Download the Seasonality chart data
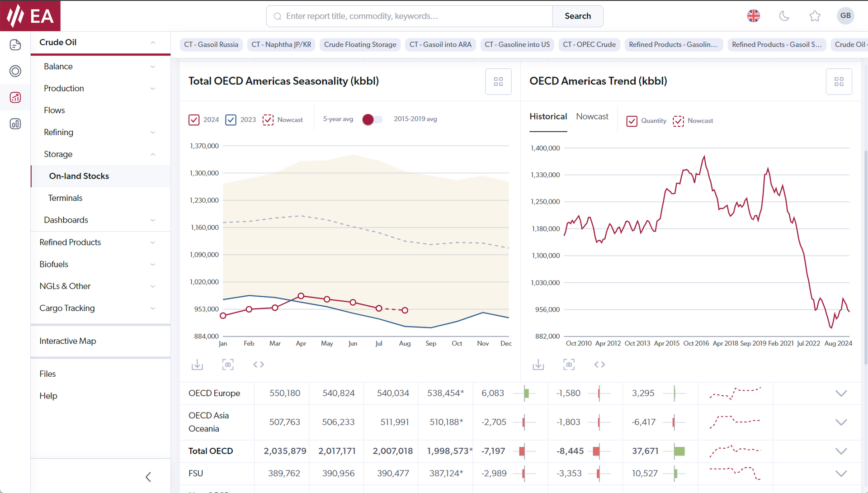The image size is (868, 493). pos(197,365)
